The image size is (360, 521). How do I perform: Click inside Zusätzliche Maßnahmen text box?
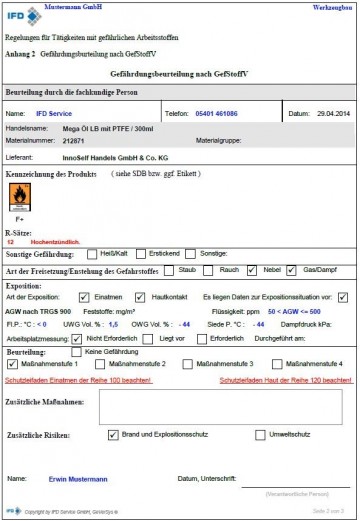(x=221, y=407)
